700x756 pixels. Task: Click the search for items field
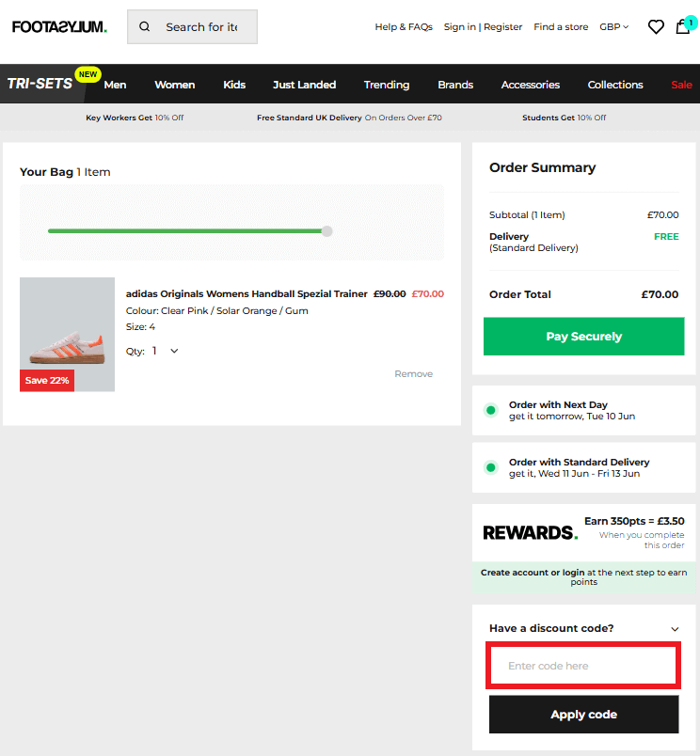(192, 27)
